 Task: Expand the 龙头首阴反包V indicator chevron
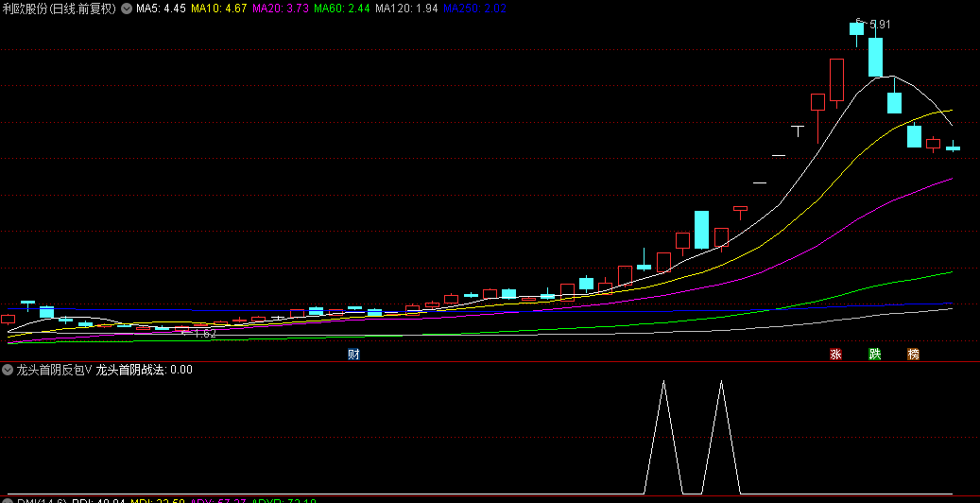[8, 370]
